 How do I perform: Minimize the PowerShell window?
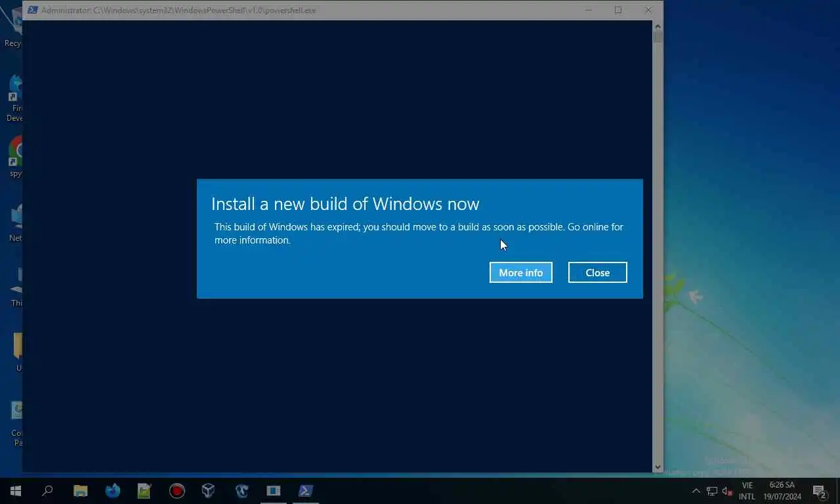(x=588, y=10)
